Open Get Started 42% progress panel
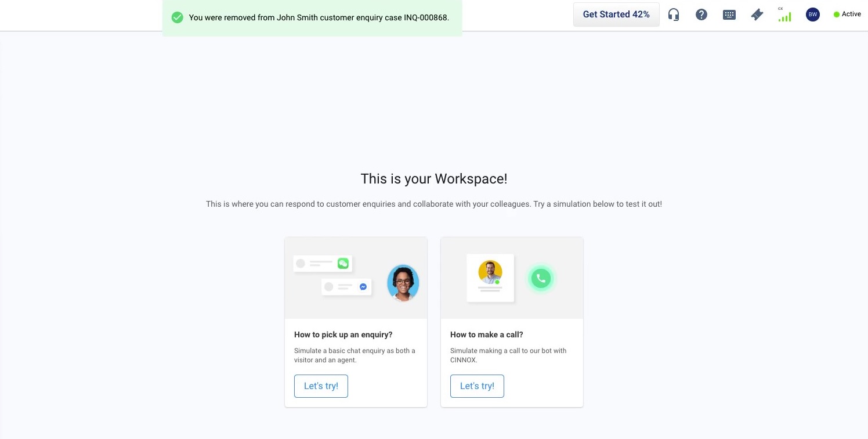Image resolution: width=868 pixels, height=439 pixels. 616,15
